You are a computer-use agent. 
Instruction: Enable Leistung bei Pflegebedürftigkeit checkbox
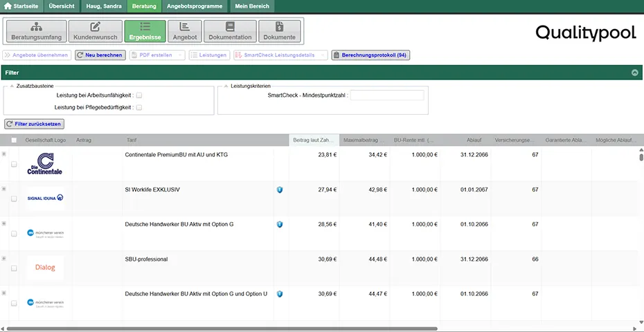tap(139, 107)
